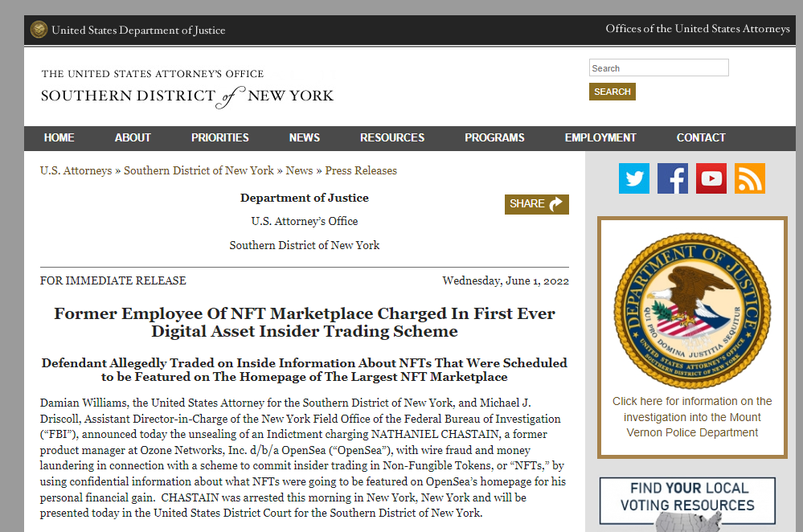Go to Southern District of New York breadcrumb
Image resolution: width=803 pixels, height=532 pixels.
click(199, 170)
